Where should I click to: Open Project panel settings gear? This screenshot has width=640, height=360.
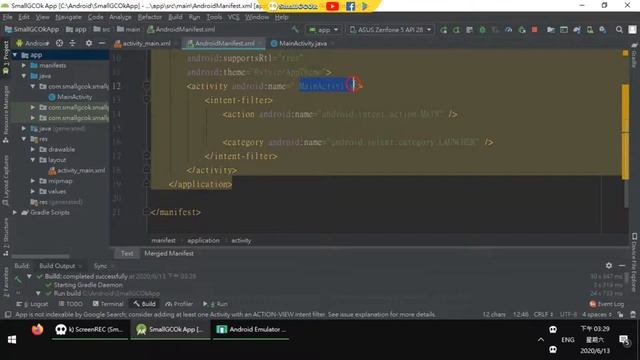click(89, 43)
